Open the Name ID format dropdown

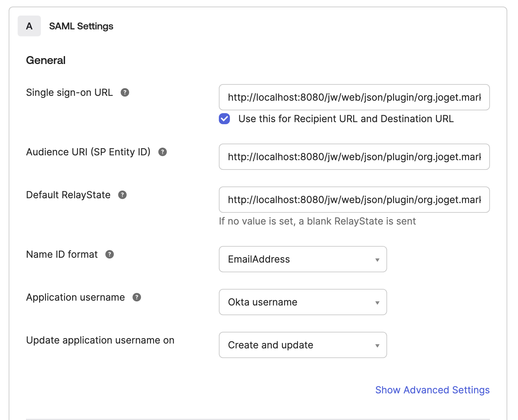303,259
